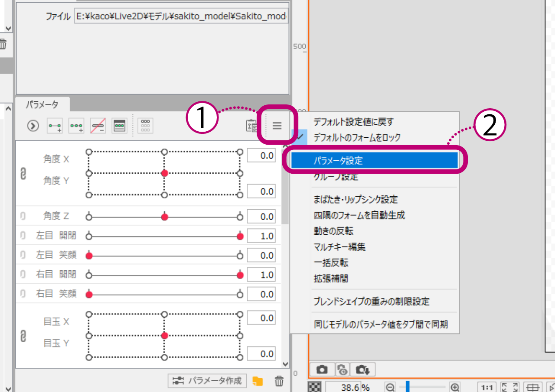Click the ファイル path text field
The width and height of the screenshot is (555, 392).
coord(181,17)
